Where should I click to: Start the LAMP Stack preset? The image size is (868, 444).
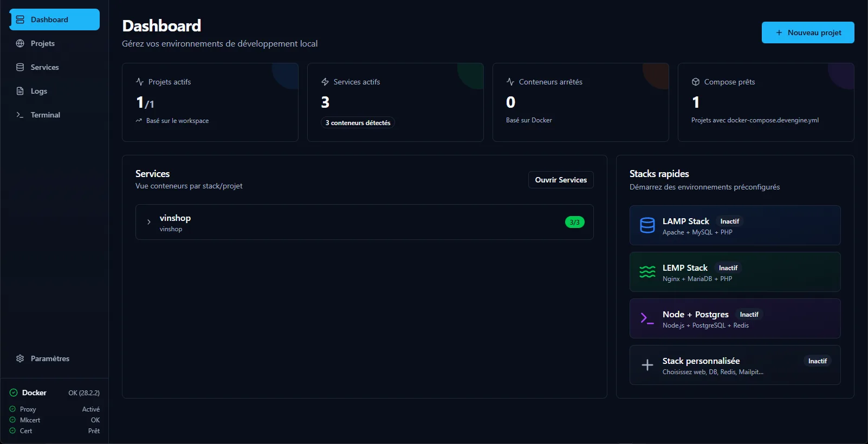click(735, 225)
